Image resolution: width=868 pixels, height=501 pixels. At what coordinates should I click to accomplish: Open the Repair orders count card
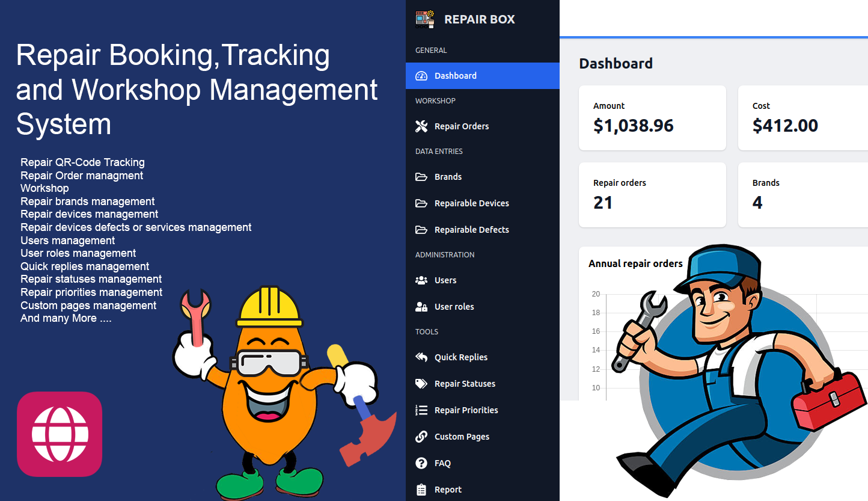(652, 195)
